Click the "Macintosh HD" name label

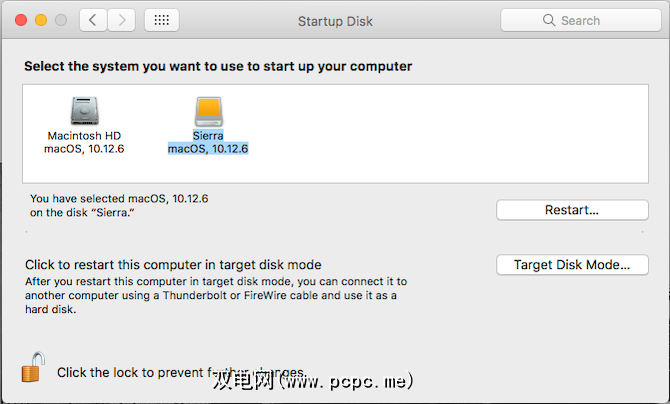pos(84,135)
